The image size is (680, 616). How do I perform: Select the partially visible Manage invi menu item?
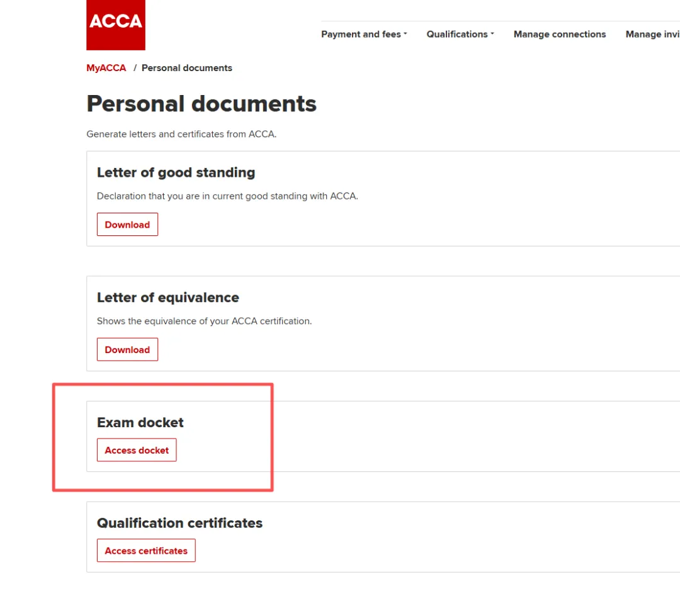pos(652,34)
